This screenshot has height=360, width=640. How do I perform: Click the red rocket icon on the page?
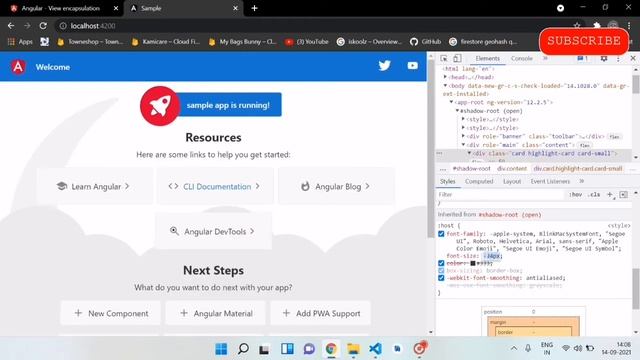coord(160,106)
